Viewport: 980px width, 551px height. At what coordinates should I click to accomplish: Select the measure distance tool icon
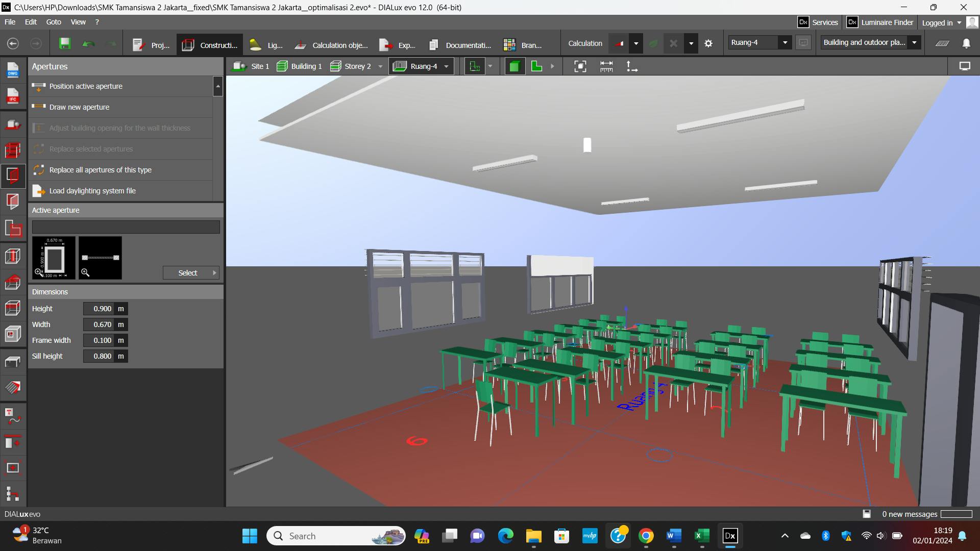coord(606,66)
